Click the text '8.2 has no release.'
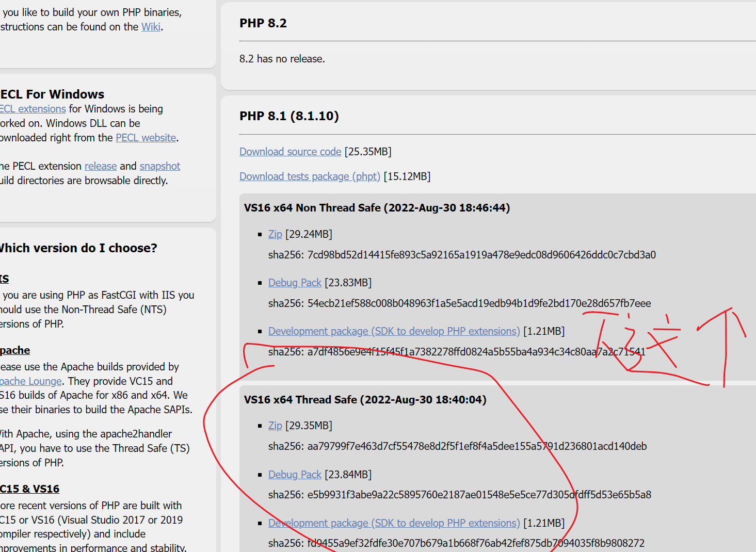The height and width of the screenshot is (552, 756). point(282,59)
